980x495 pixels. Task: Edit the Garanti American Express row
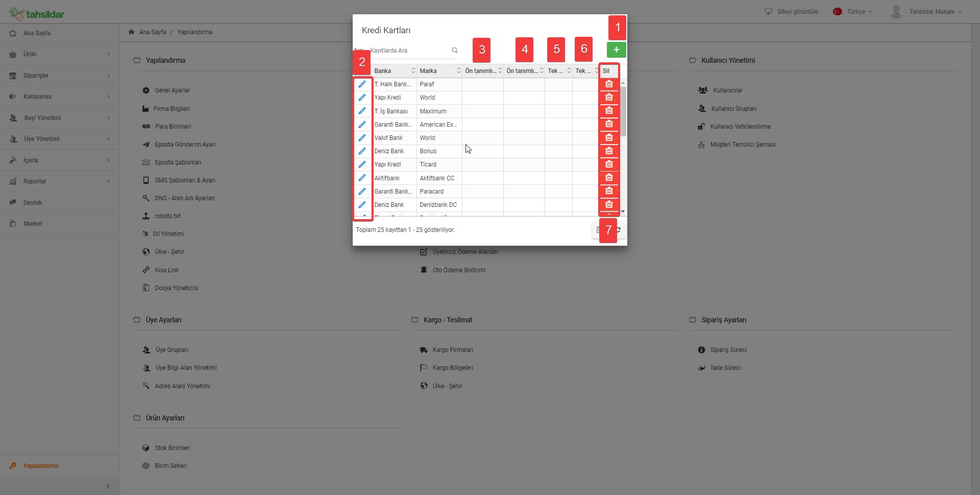pos(362,125)
